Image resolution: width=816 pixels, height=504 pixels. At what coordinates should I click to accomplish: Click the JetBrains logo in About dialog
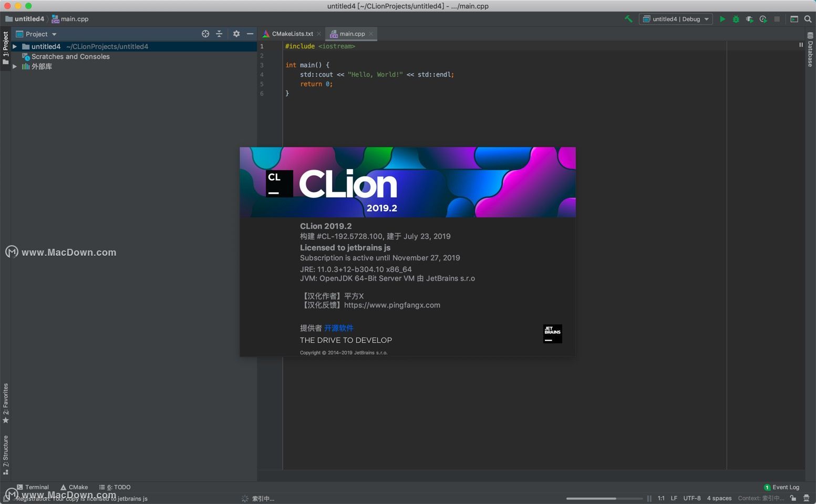point(552,333)
